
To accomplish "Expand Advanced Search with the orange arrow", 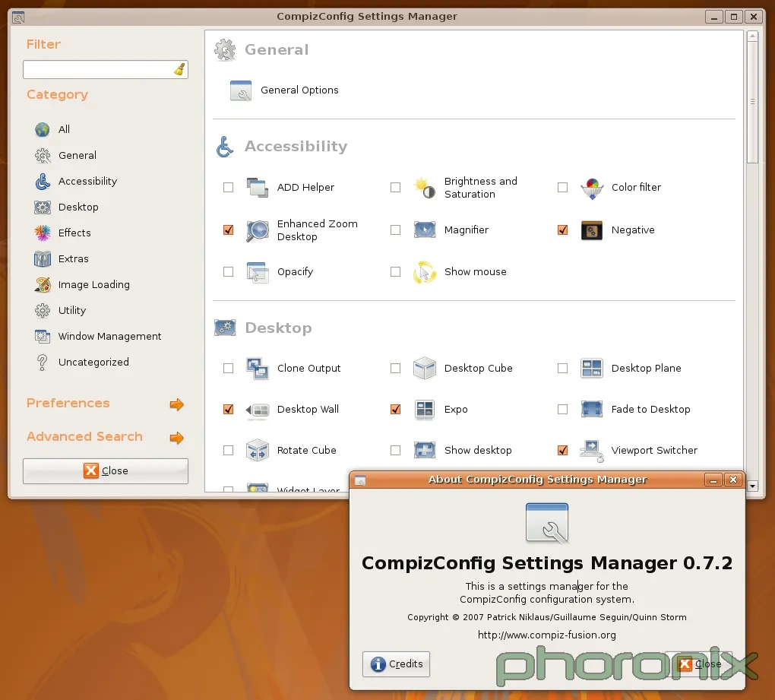I will tap(176, 438).
